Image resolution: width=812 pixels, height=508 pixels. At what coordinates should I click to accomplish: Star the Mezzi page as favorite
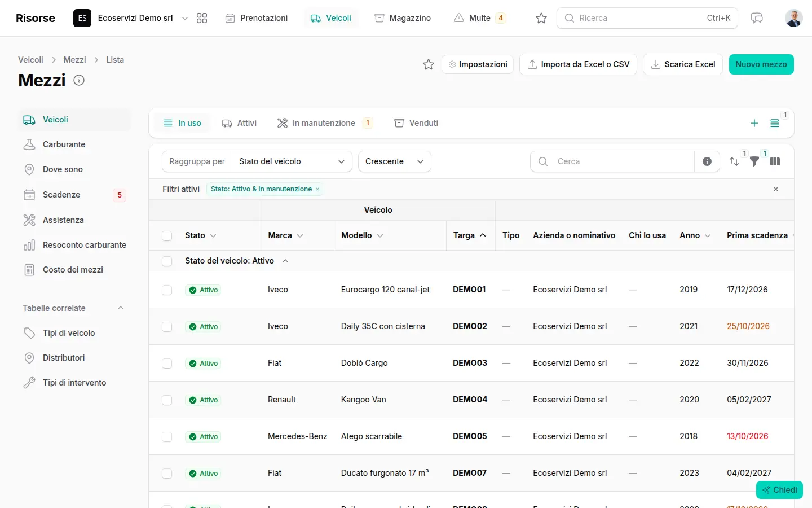(429, 64)
